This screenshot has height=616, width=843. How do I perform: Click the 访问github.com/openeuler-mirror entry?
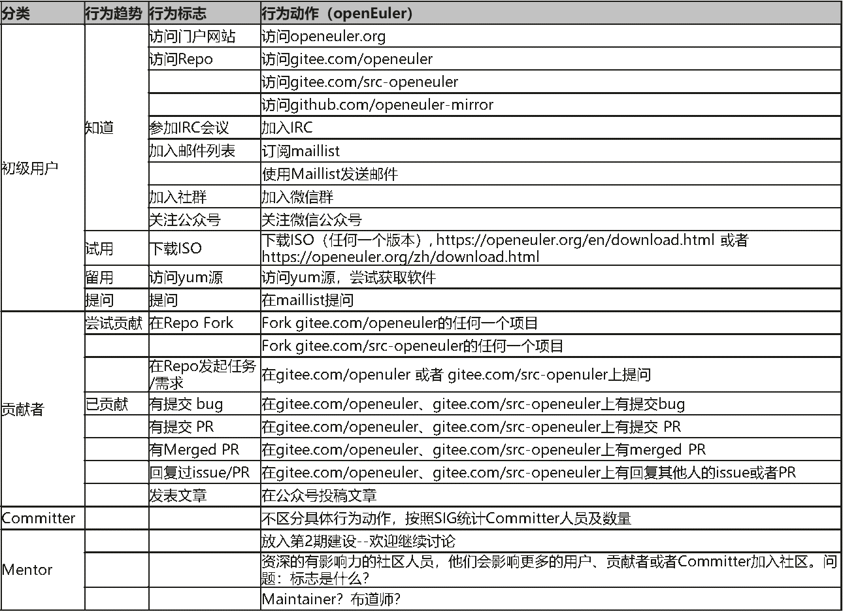click(378, 105)
